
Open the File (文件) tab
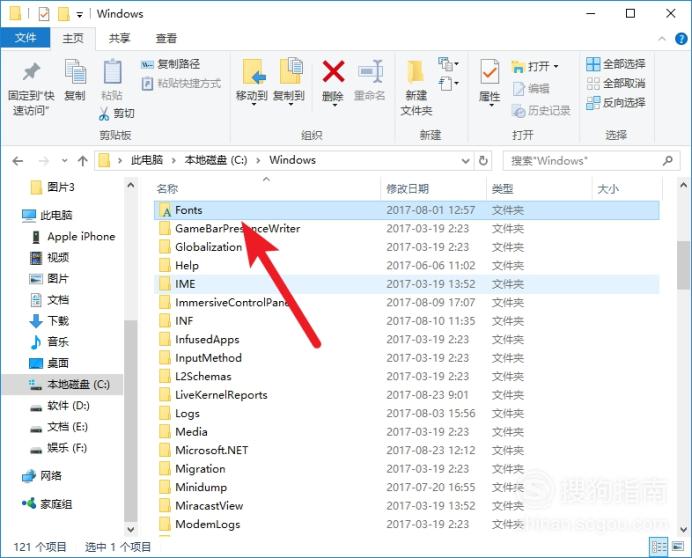pos(25,38)
